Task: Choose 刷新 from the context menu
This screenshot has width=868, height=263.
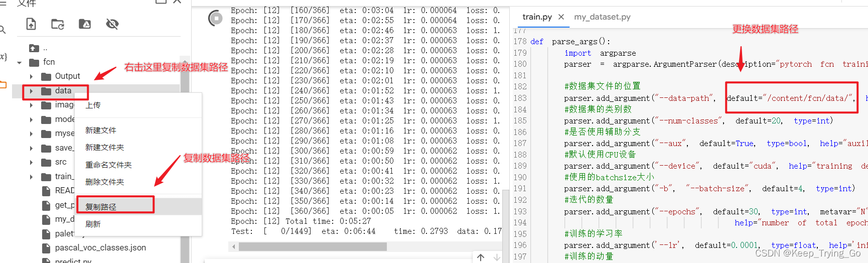Action: [x=93, y=224]
